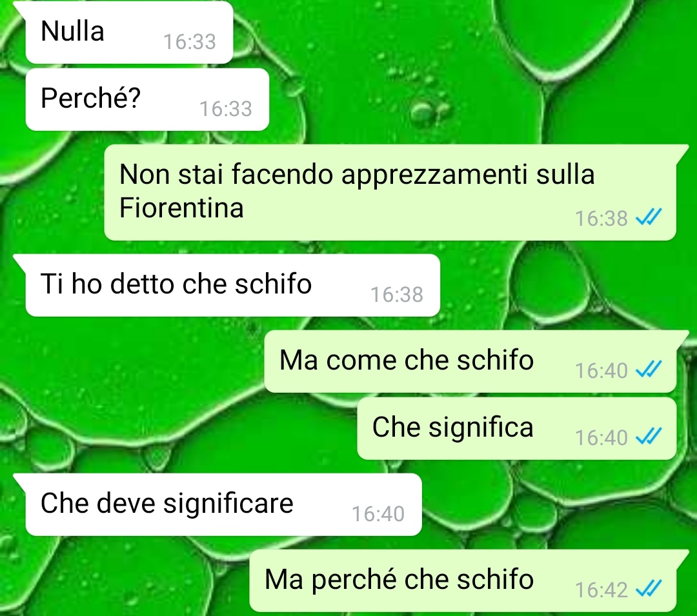Click read checkmarks on 'Ma come che schifo'
The width and height of the screenshot is (697, 616).
coord(649,370)
